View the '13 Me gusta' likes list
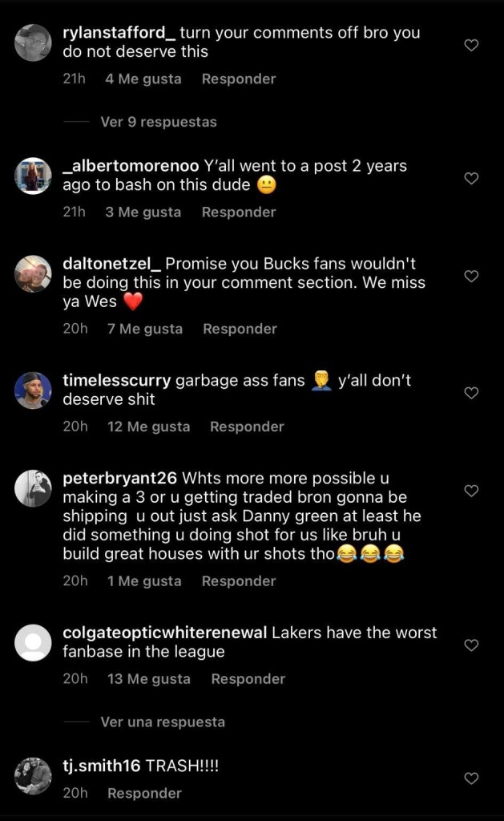 coord(149,679)
